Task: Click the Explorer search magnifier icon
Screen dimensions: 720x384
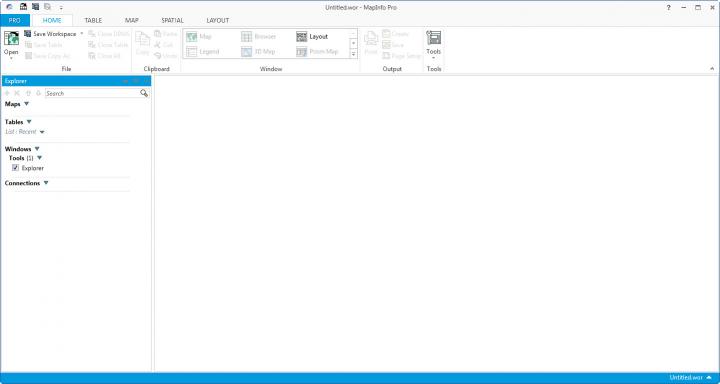Action: pos(144,93)
